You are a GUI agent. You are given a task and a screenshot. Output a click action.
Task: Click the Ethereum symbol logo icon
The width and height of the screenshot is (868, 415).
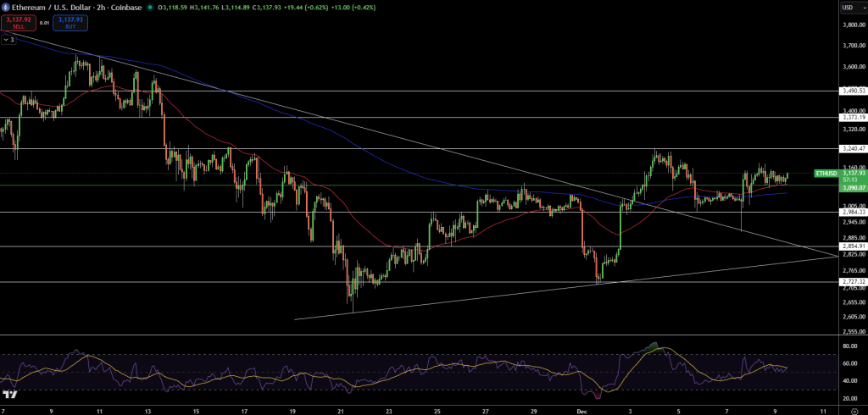tap(7, 8)
